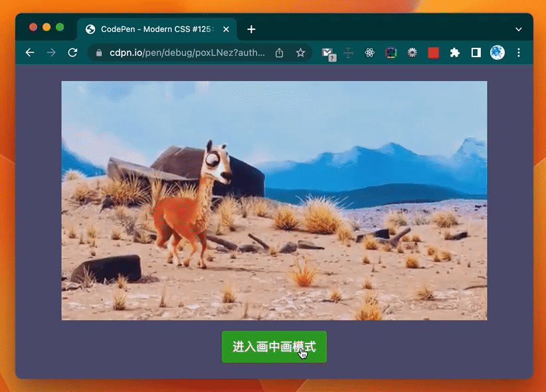Click the 进入画中画模式 button
The image size is (546, 392).
pyautogui.click(x=274, y=347)
